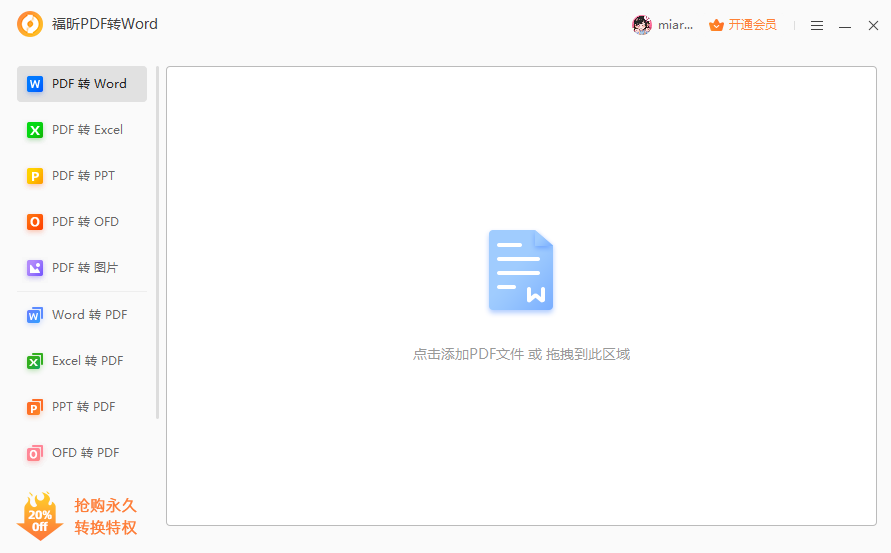Switch to PDF 转 Excel conversion
The height and width of the screenshot is (553, 891).
(x=82, y=130)
